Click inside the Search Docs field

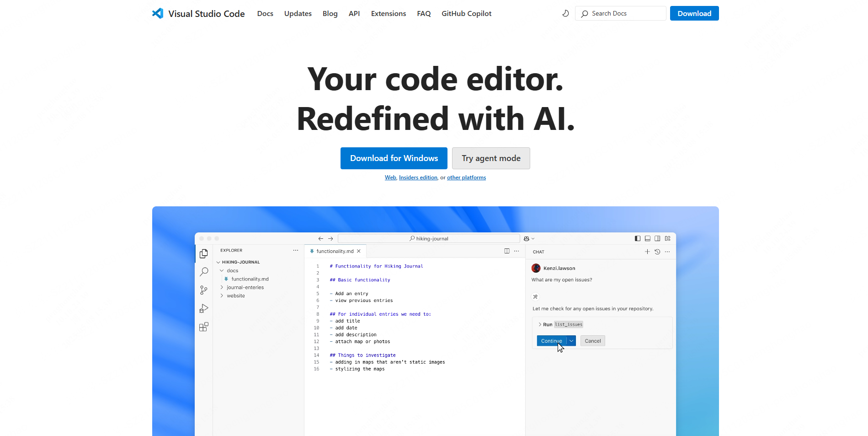click(x=620, y=13)
